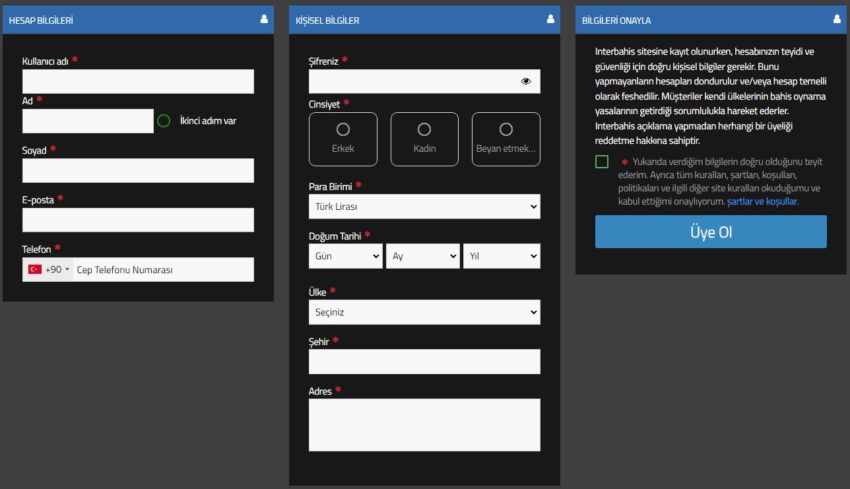
Task: Select Kadın gender option
Action: pyautogui.click(x=424, y=138)
